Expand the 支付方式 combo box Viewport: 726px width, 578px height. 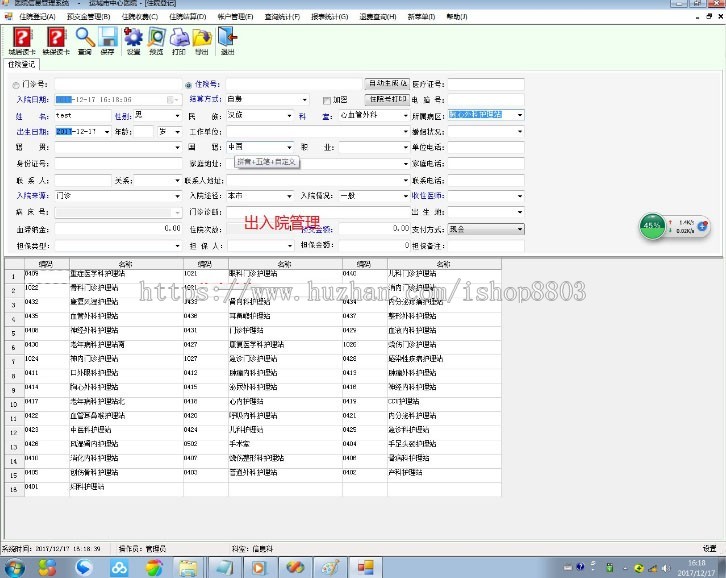point(519,229)
